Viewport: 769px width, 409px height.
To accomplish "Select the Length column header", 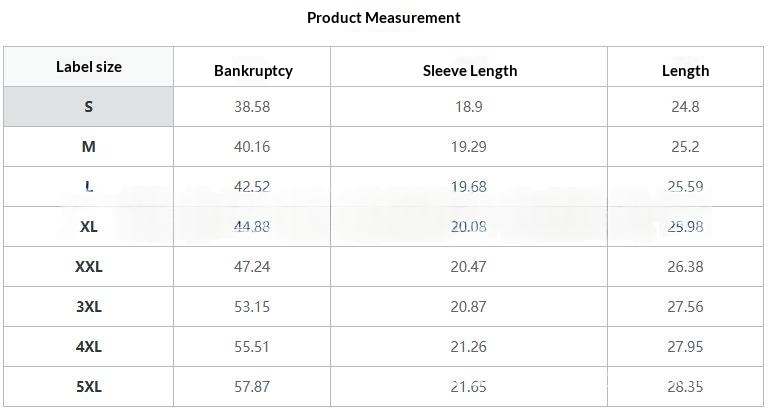I will [685, 71].
